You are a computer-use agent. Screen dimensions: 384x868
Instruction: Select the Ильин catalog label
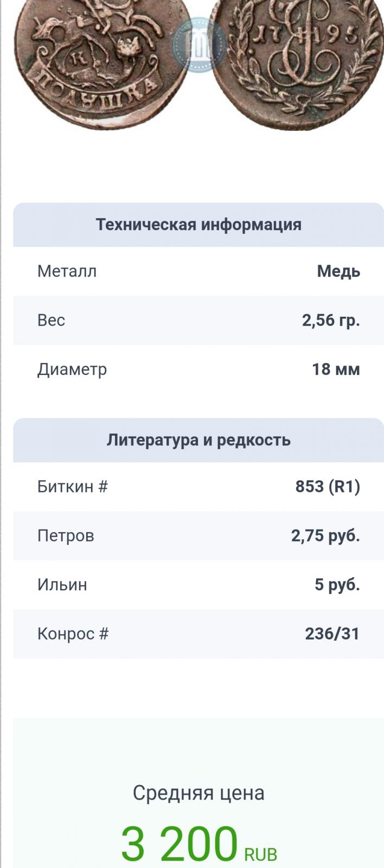click(x=62, y=585)
